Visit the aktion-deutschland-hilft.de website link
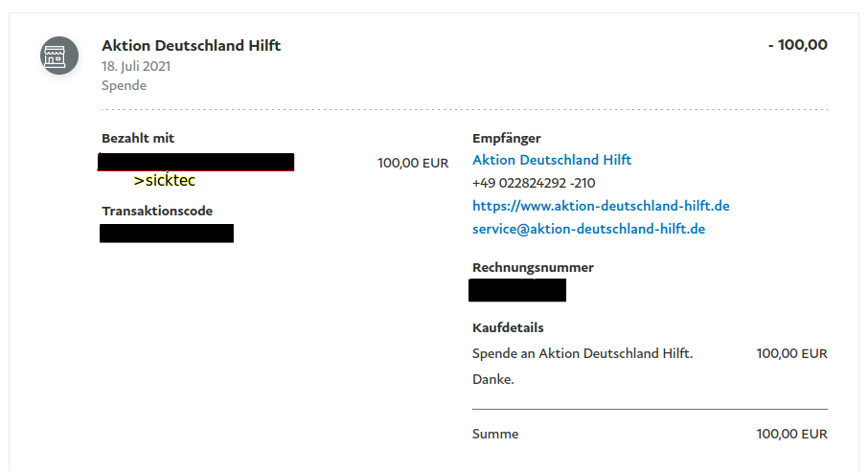 pyautogui.click(x=601, y=206)
